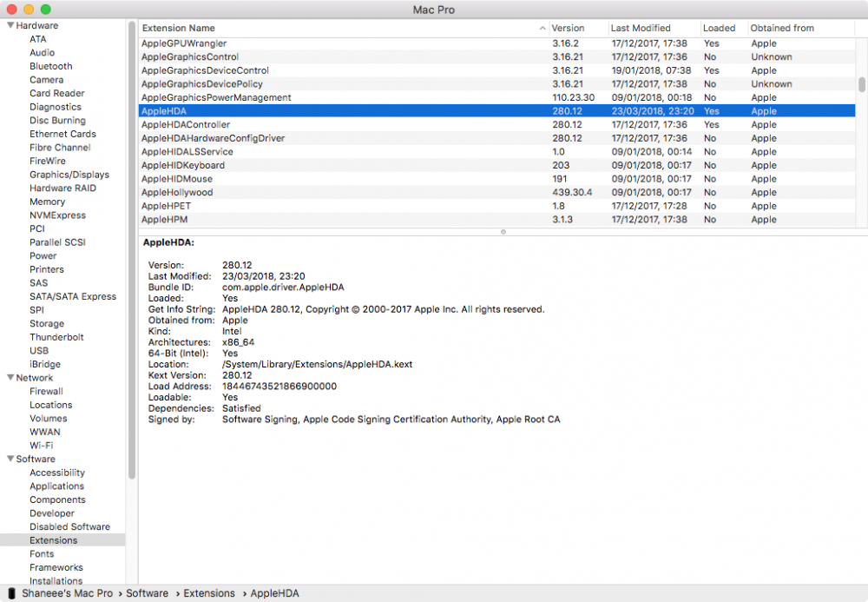Click Shaneee's Mac Pro in path bar

pyautogui.click(x=67, y=593)
